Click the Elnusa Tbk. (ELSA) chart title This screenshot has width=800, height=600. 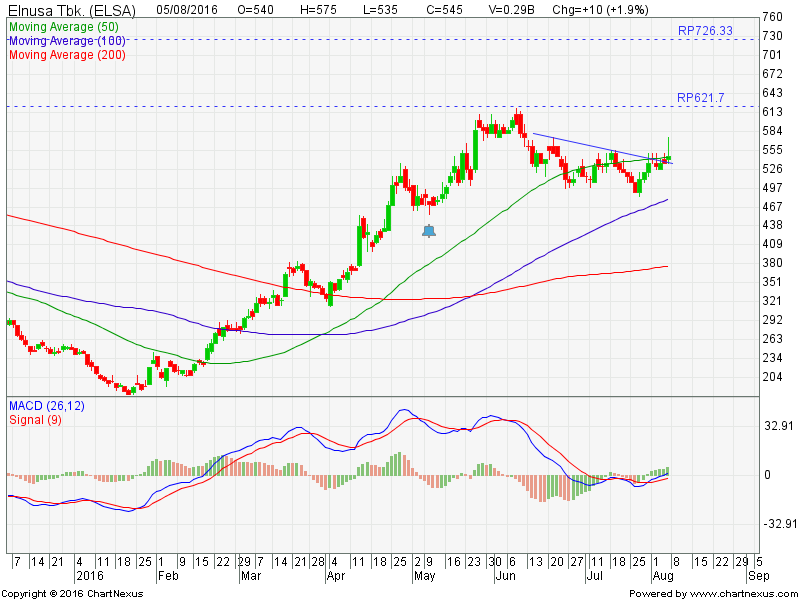(x=72, y=10)
